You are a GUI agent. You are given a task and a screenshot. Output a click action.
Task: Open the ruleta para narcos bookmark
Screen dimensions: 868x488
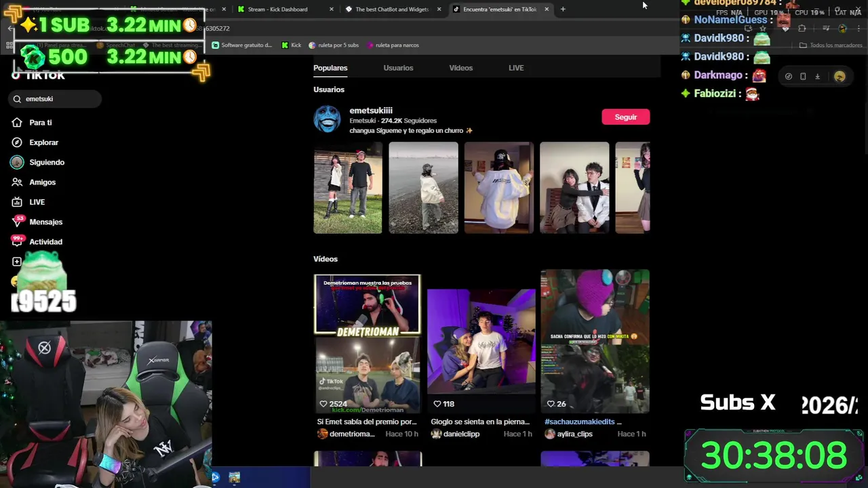pos(393,45)
